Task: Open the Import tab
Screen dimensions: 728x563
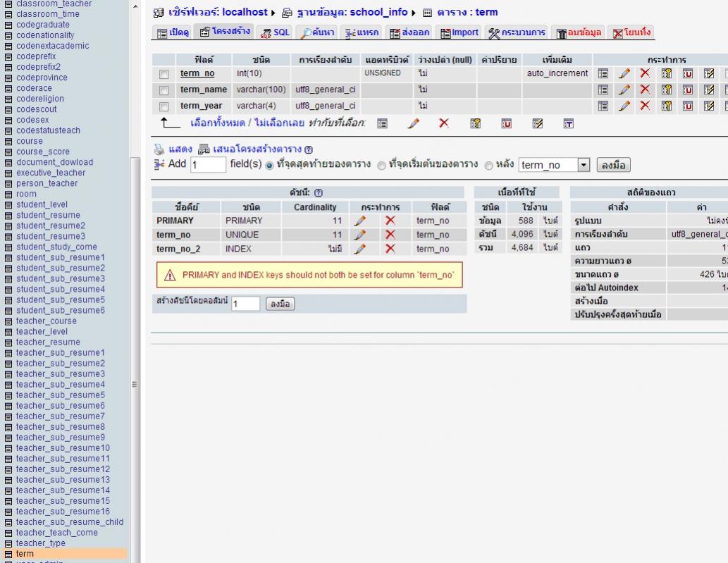Action: point(459,32)
